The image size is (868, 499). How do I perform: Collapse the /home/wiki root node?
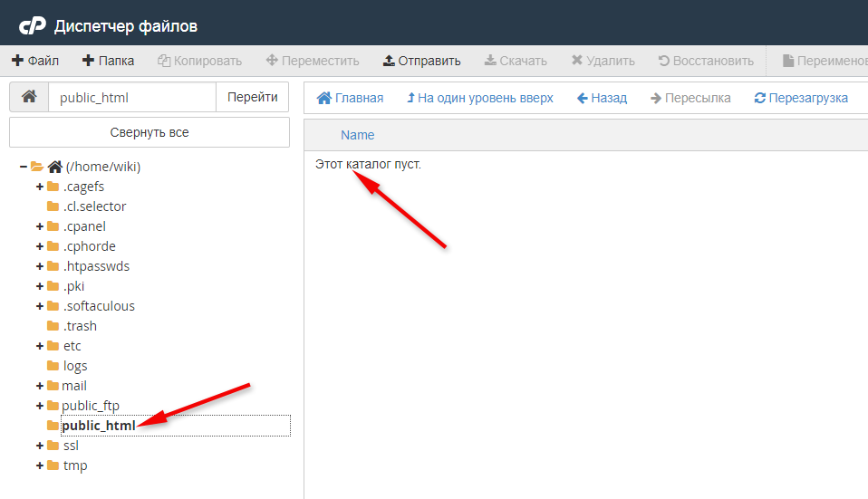coord(24,167)
